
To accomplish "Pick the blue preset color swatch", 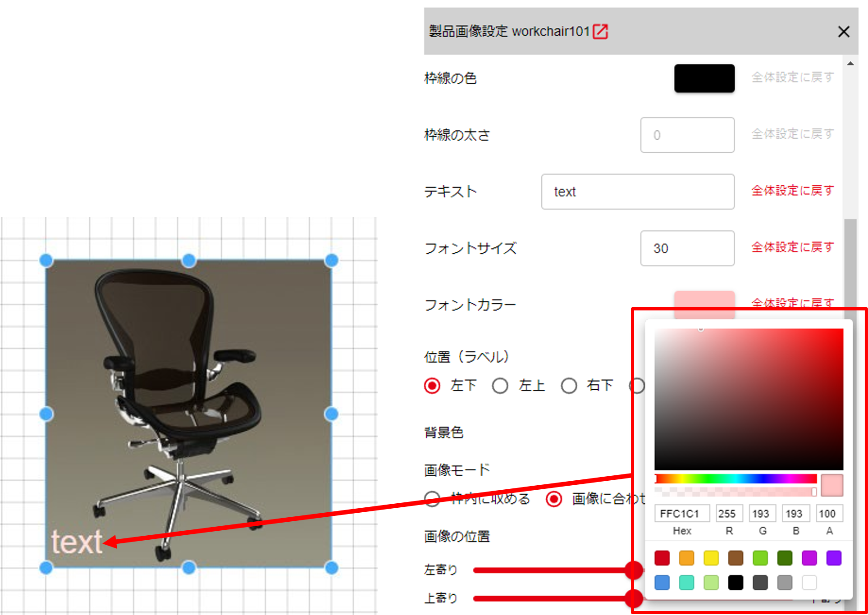I will 662,582.
